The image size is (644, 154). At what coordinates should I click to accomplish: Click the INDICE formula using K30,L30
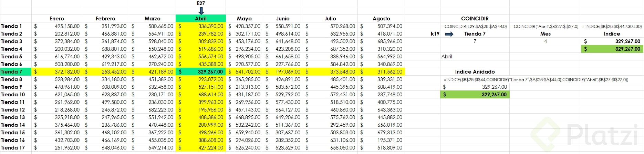[612, 26]
